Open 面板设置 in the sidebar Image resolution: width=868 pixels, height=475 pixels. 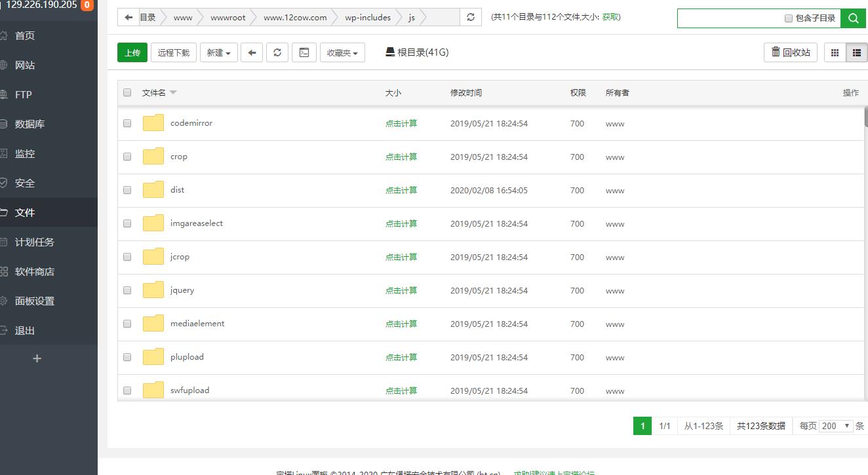[34, 301]
